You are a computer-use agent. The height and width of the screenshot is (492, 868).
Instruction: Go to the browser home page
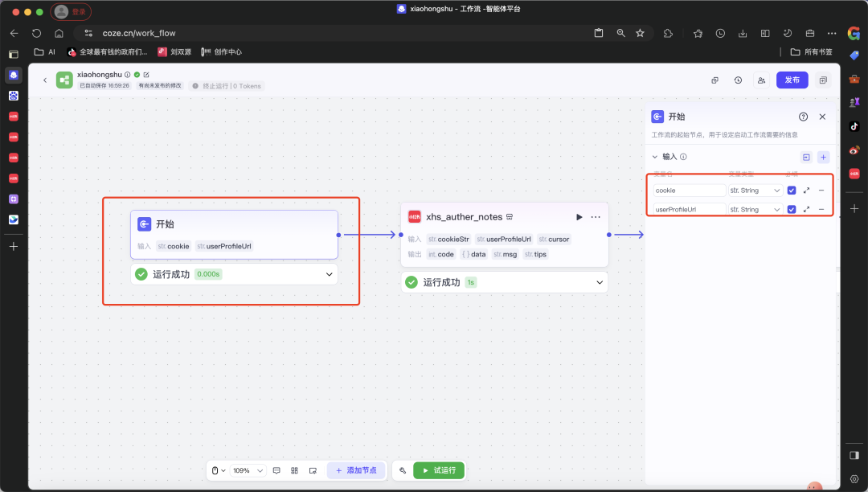click(x=59, y=33)
